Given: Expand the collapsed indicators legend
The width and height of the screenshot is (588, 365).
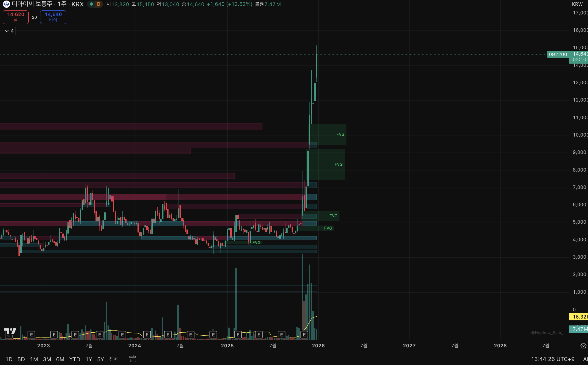Looking at the screenshot, I should point(9,31).
